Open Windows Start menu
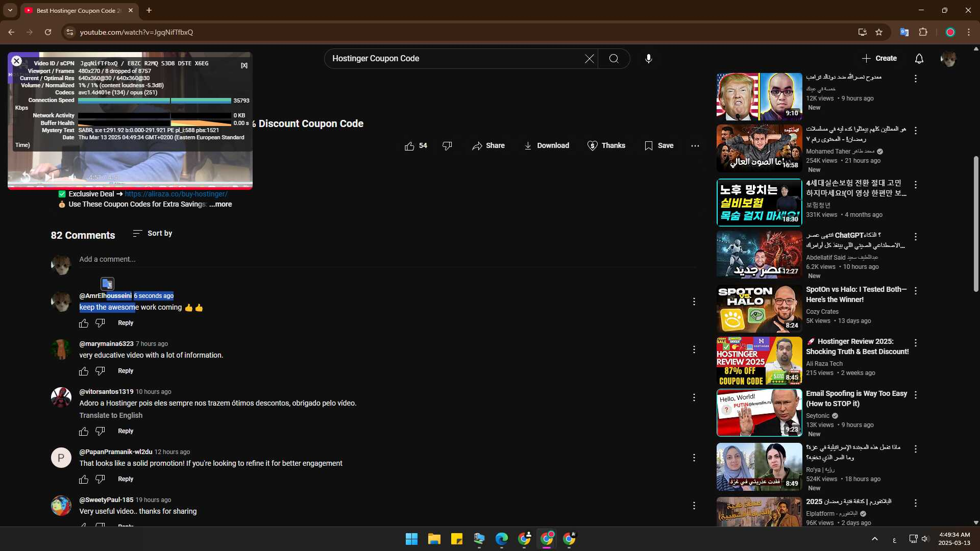 click(x=411, y=539)
